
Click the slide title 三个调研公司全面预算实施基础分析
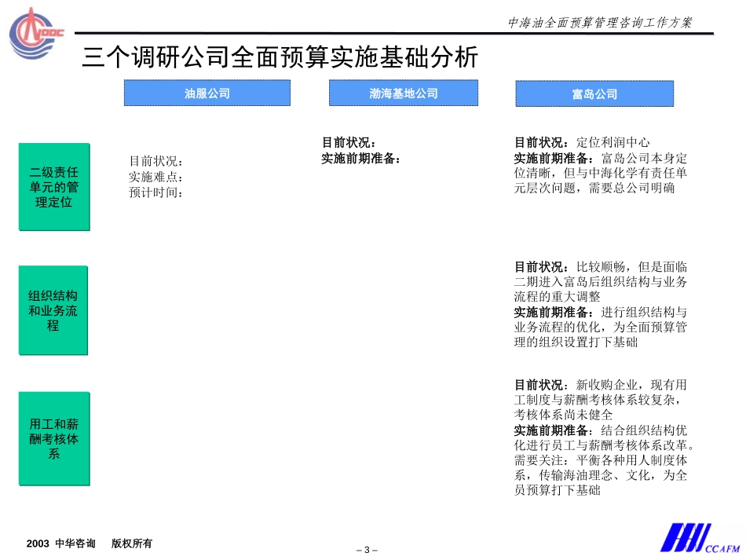tap(280, 57)
